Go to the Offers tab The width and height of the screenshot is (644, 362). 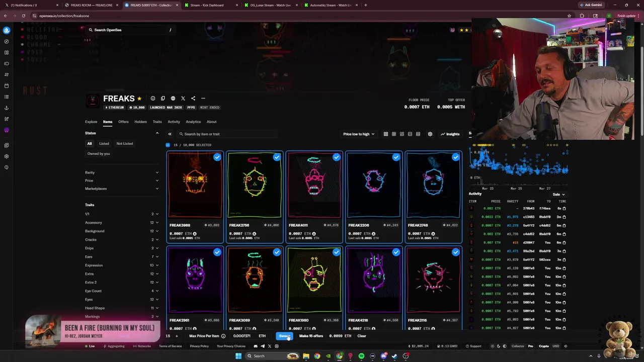(x=123, y=122)
